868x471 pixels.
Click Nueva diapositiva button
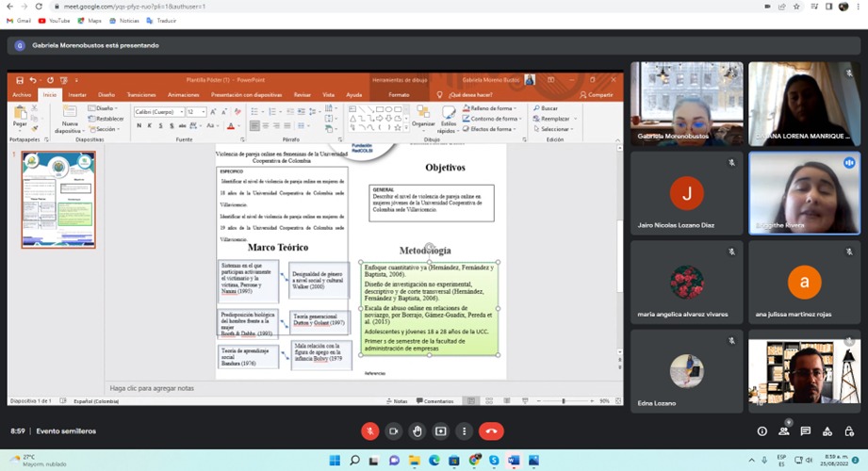point(70,119)
